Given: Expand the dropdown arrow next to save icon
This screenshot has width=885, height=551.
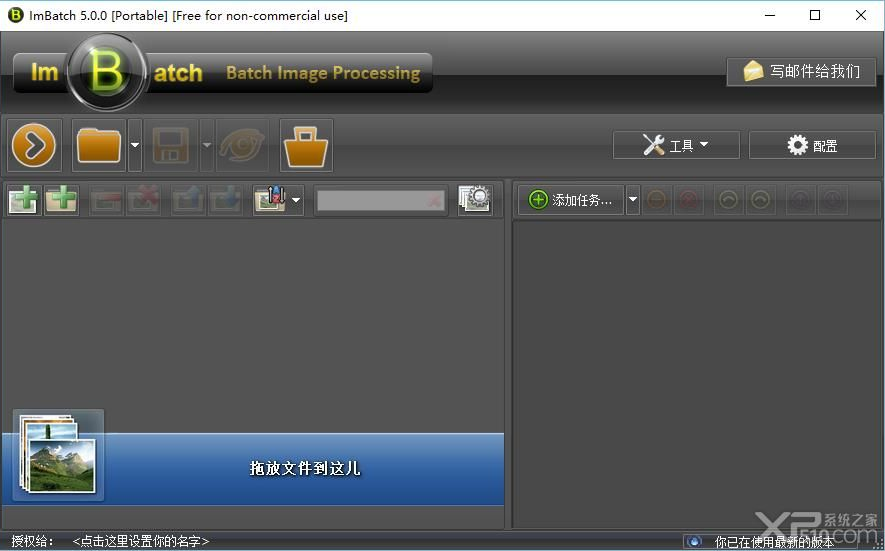Looking at the screenshot, I should (x=207, y=146).
